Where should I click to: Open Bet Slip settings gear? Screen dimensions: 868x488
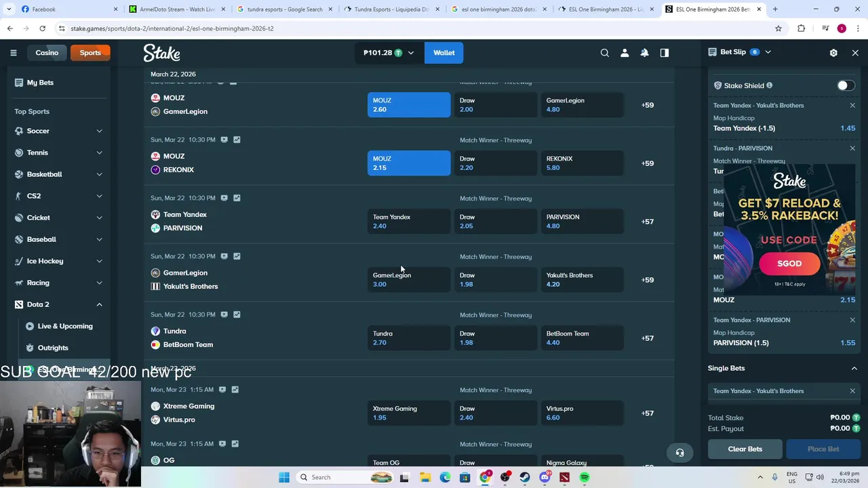pyautogui.click(x=833, y=52)
